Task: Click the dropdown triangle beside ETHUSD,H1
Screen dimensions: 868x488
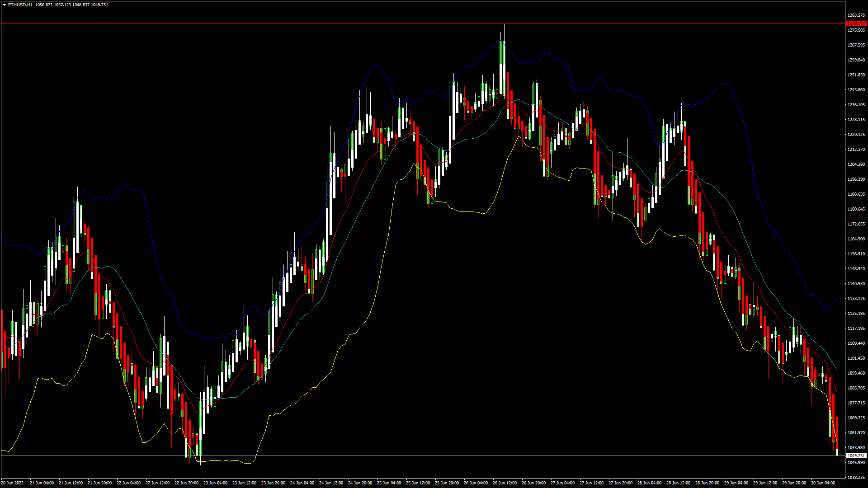Action: click(4, 5)
